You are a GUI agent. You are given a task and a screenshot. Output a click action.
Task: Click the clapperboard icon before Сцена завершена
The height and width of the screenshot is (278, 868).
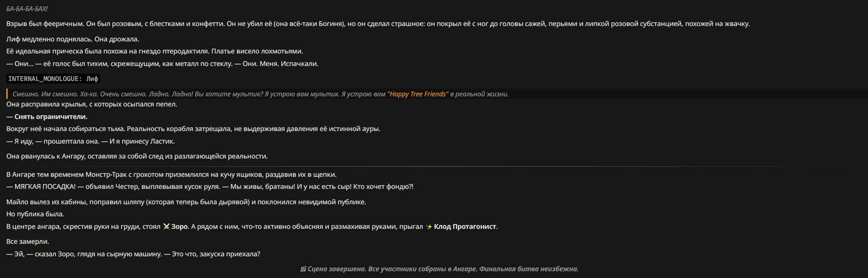(x=303, y=269)
